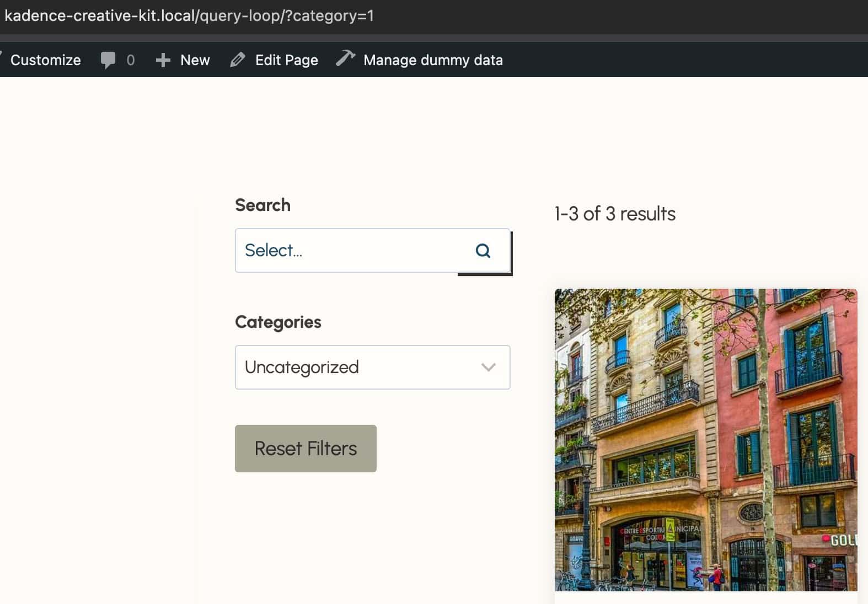Open Manage dummy data
Screen dimensions: 868x604
(433, 60)
